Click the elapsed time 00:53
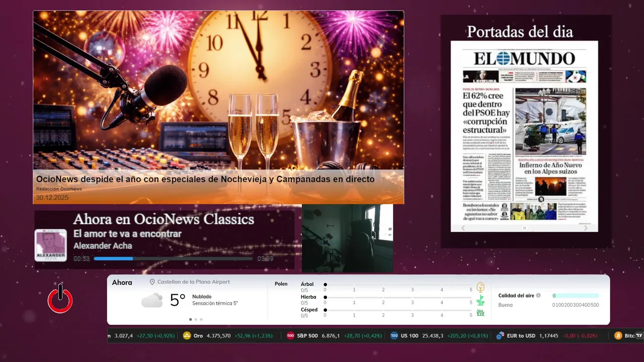 click(82, 259)
